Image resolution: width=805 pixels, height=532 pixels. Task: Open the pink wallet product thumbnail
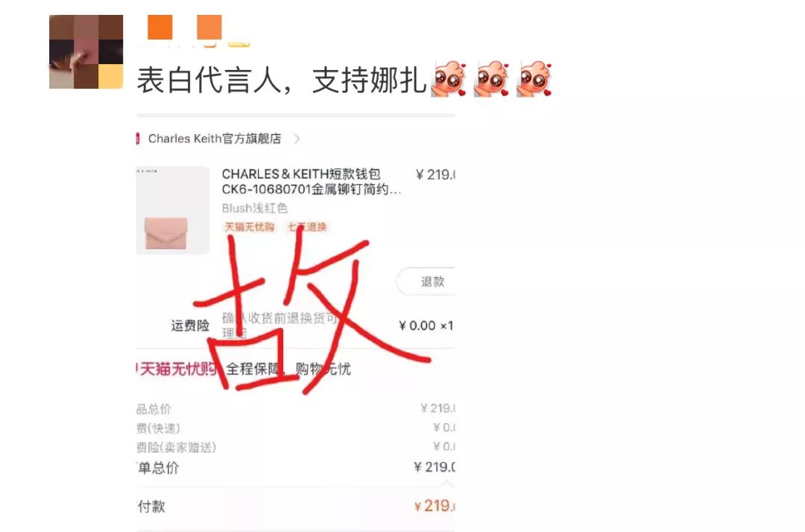pos(172,210)
